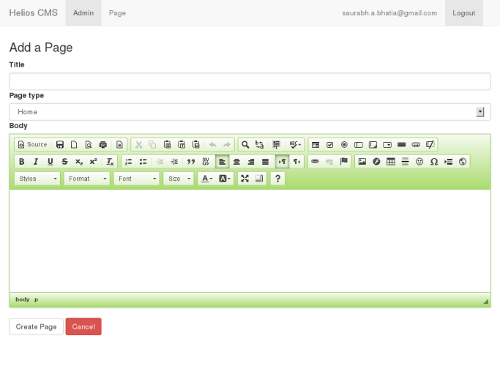Image resolution: width=500 pixels, height=366 pixels.
Task: Click the Remove Format icon
Action: [110, 162]
